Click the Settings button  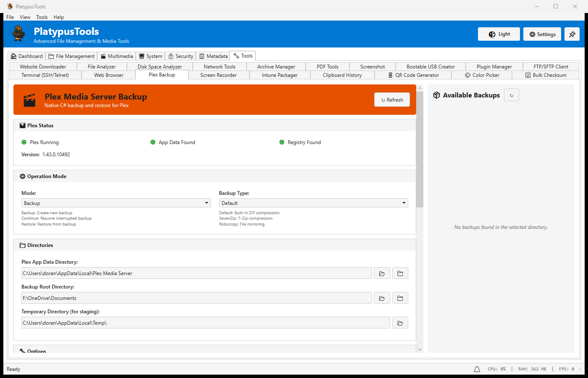point(542,34)
